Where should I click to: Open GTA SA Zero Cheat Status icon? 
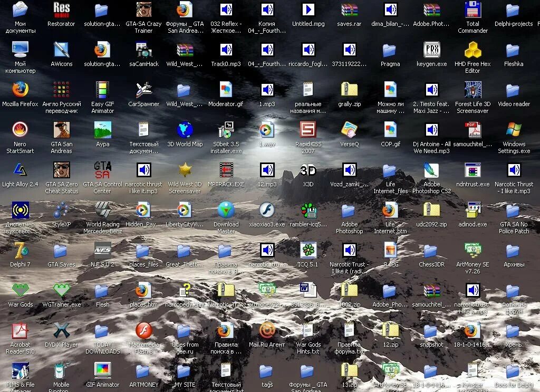pyautogui.click(x=61, y=170)
